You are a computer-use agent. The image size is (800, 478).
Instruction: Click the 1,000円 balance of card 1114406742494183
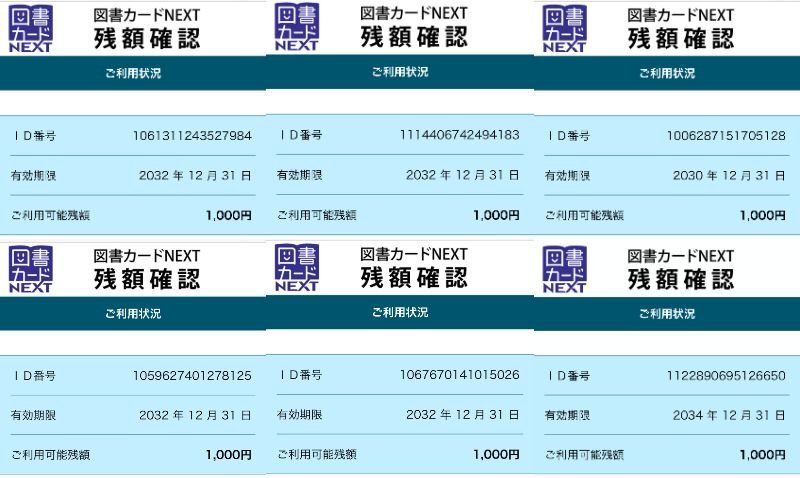[496, 215]
